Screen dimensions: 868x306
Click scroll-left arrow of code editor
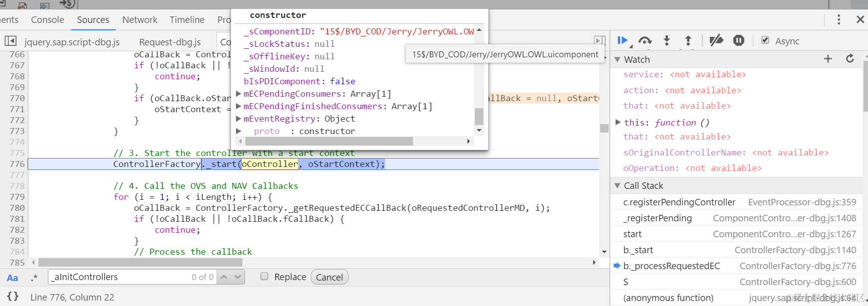pyautogui.click(x=33, y=262)
